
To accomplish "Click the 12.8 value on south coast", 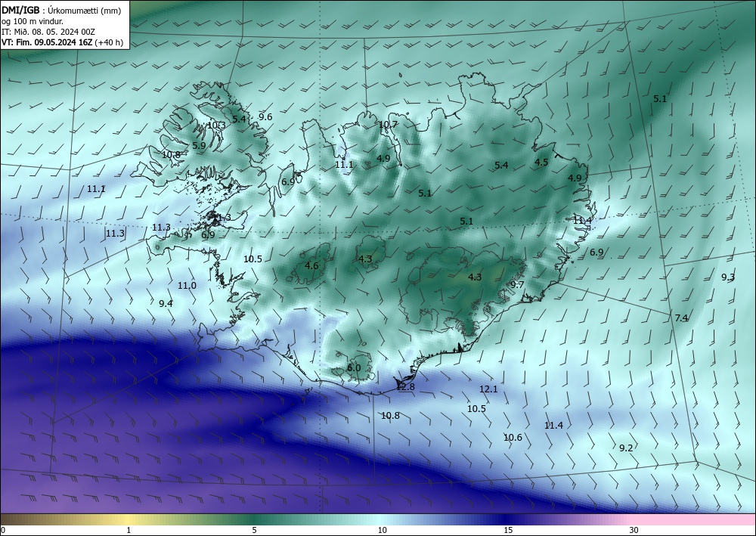I will tap(405, 386).
